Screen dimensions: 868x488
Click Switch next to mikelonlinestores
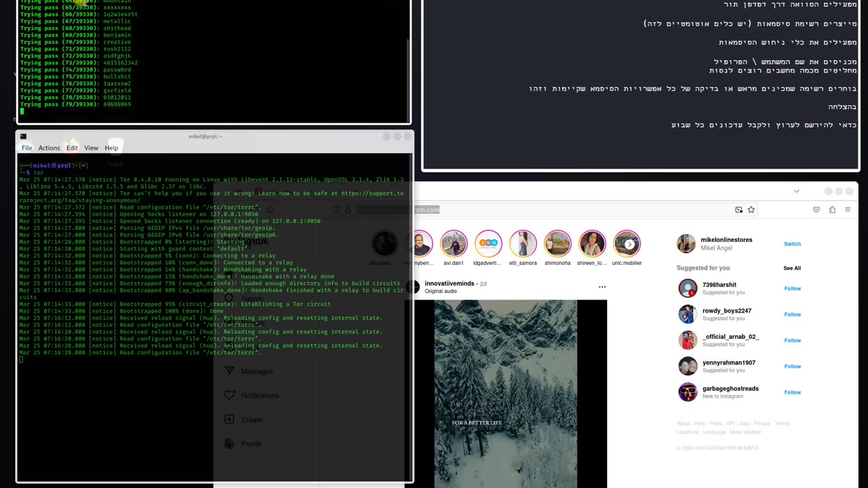coord(792,244)
